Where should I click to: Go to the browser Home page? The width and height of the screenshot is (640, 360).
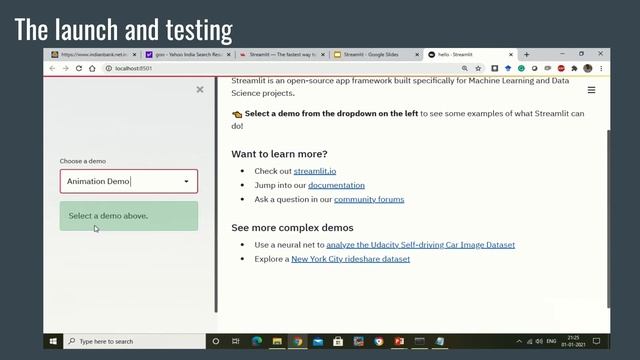point(92,69)
